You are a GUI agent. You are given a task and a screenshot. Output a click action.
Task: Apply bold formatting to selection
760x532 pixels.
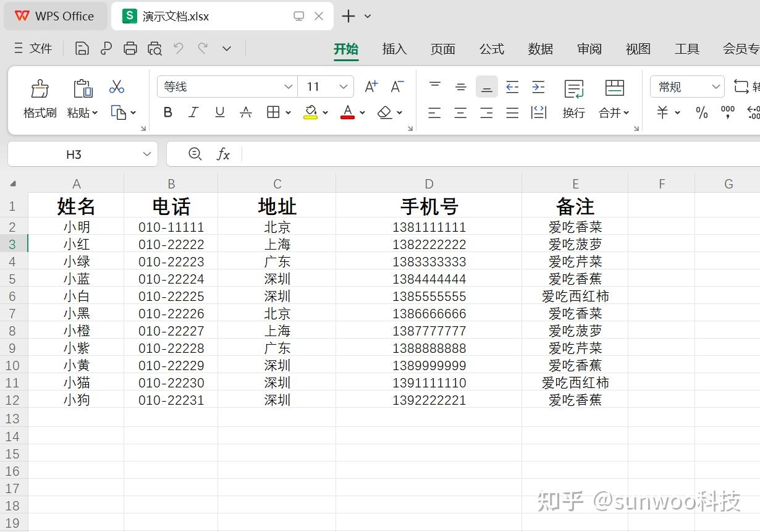click(167, 112)
